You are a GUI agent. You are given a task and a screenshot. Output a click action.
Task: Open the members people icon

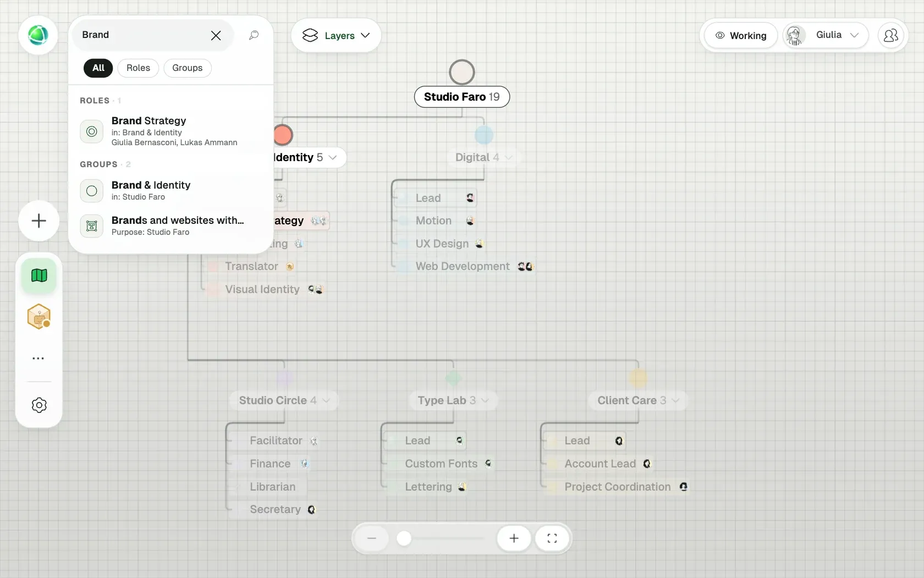[891, 36]
